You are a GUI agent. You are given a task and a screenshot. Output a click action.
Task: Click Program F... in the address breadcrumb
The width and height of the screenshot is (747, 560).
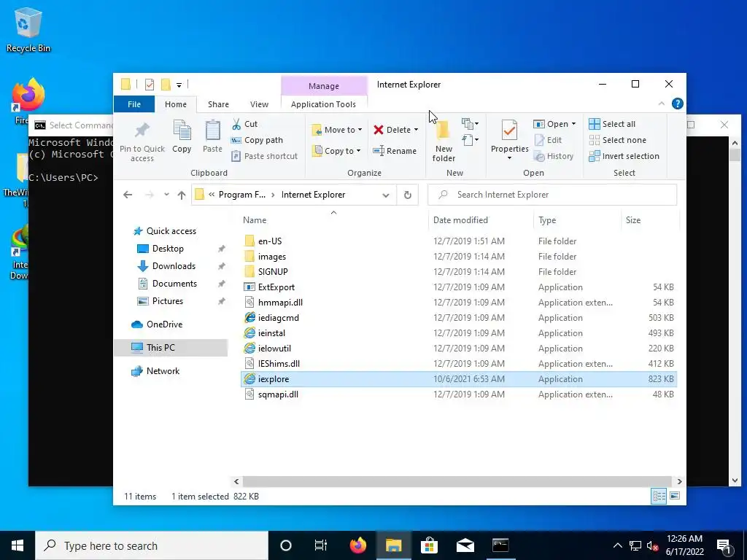click(x=242, y=195)
